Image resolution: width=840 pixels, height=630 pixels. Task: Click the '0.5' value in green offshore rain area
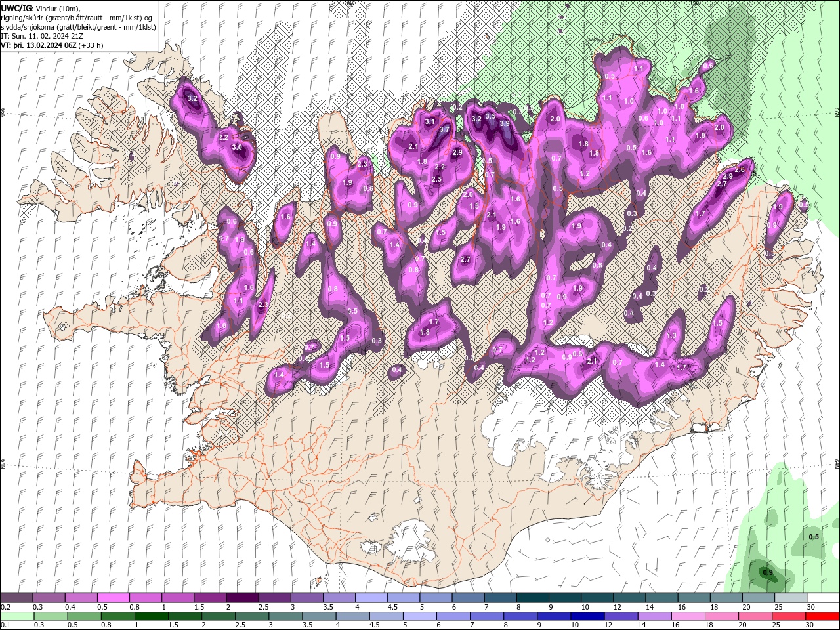pos(814,537)
